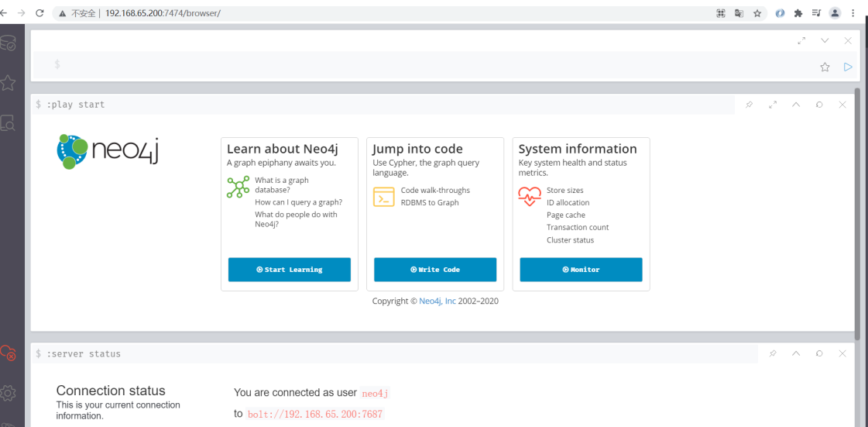
Task: Collapse the :server status frame
Action: tap(796, 353)
